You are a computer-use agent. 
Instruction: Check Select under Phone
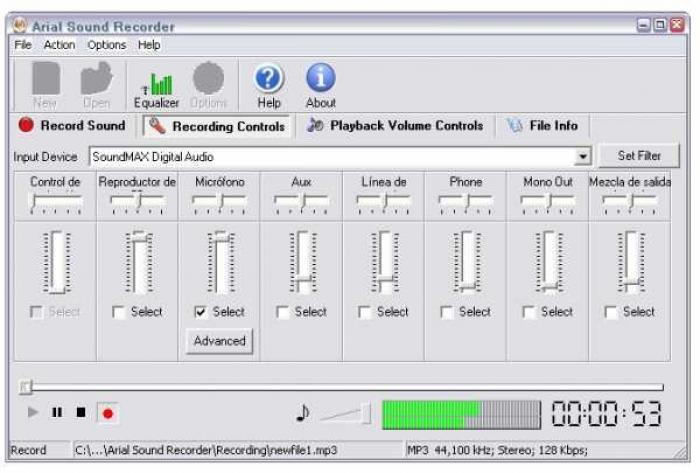tap(446, 312)
